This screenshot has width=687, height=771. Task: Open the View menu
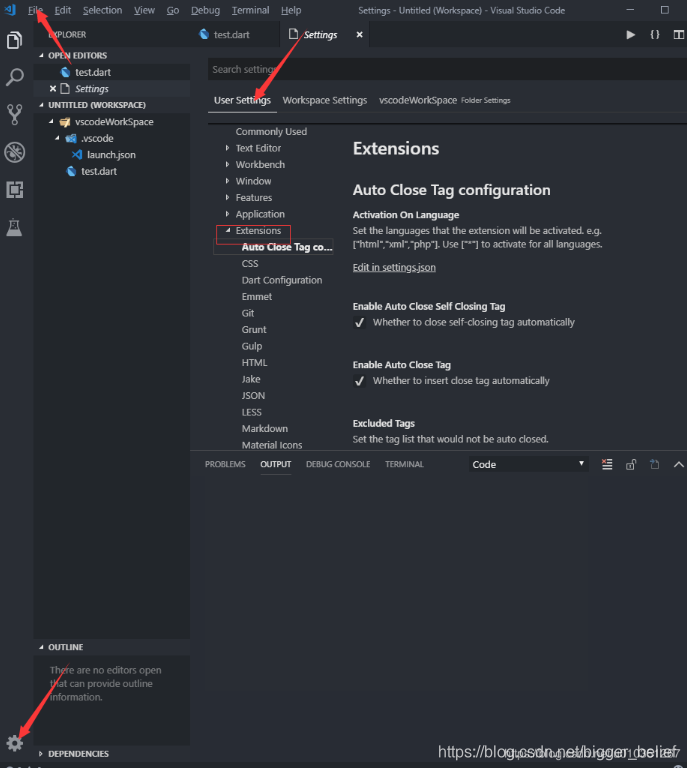[x=144, y=10]
